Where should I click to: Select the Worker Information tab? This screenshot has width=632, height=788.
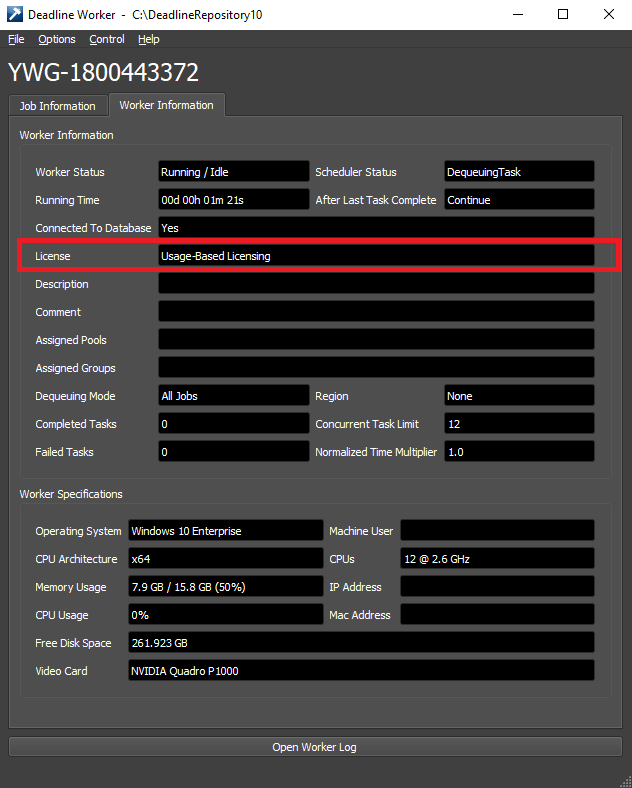click(166, 105)
